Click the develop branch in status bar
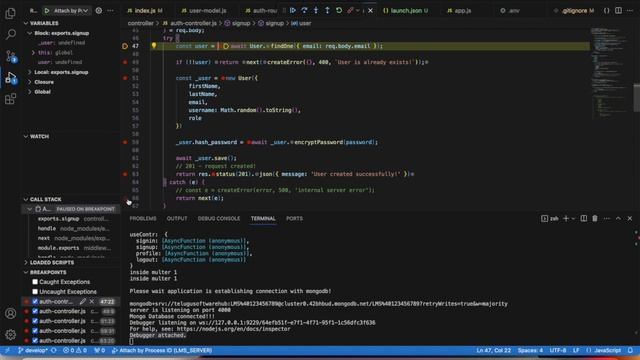Viewport: 640px width, 360px height. point(33,350)
